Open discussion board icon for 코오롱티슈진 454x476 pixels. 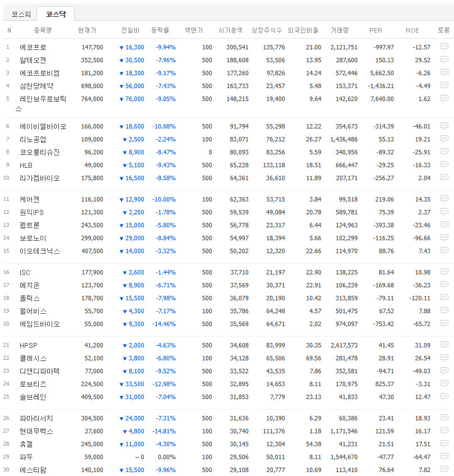click(444, 152)
